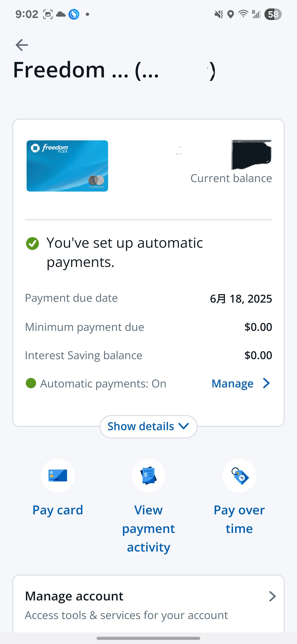Tap Manage automatic payments link

tap(232, 383)
